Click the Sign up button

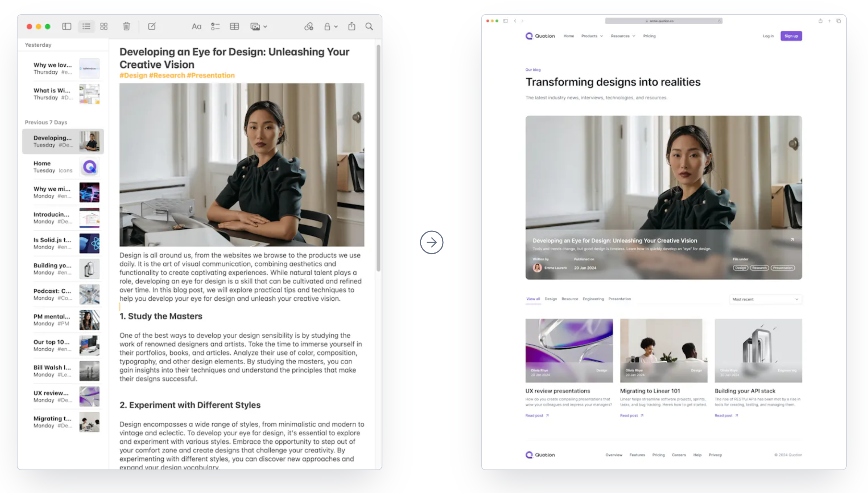pyautogui.click(x=791, y=36)
